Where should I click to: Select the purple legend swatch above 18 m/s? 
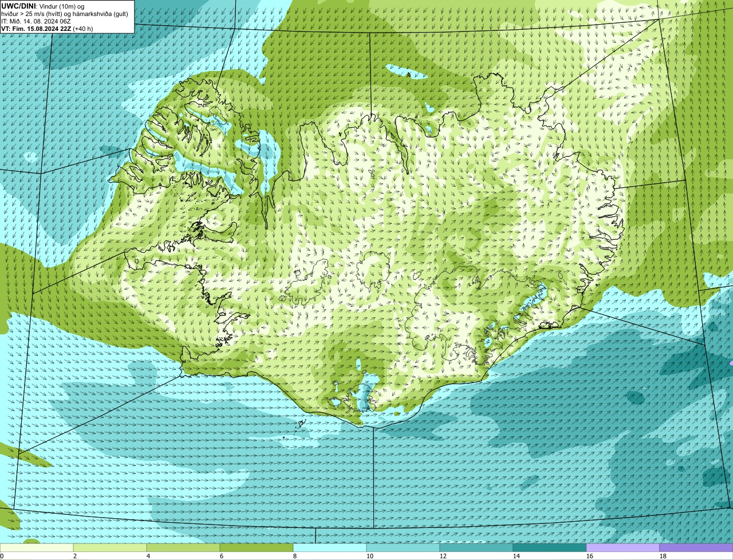point(696,547)
